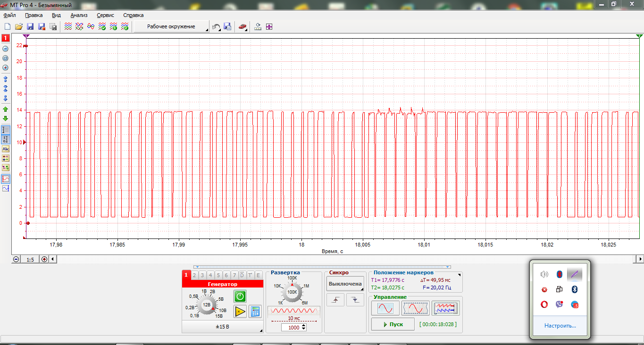Click the recorder mode icon in Управление
The width and height of the screenshot is (644, 345).
tap(446, 308)
